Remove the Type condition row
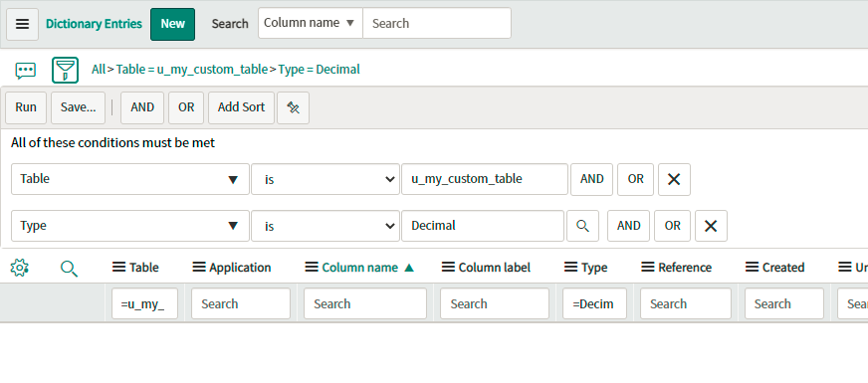868x383 pixels. [711, 226]
